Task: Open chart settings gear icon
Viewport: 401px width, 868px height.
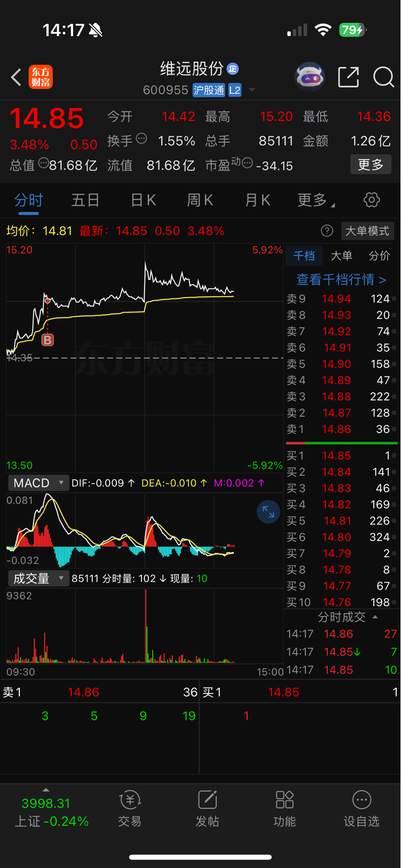Action: coord(371,200)
